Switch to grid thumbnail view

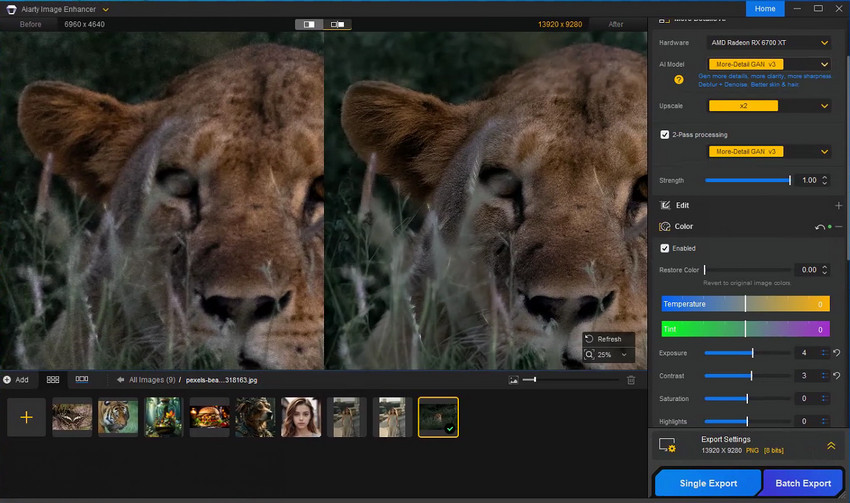[53, 379]
